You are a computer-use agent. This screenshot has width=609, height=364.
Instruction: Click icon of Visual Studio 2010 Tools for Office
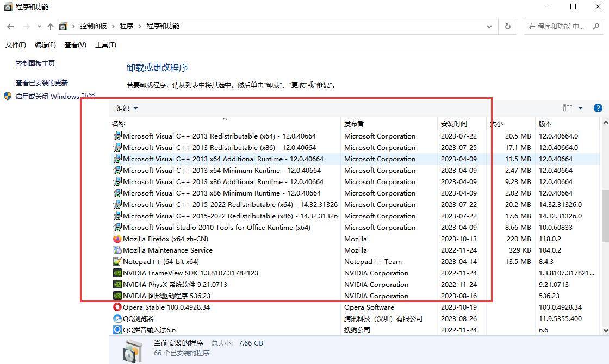[117, 228]
